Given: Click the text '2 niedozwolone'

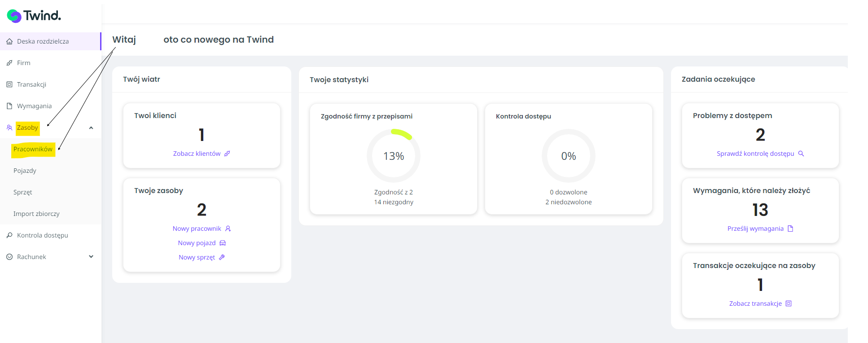Looking at the screenshot, I should (569, 202).
